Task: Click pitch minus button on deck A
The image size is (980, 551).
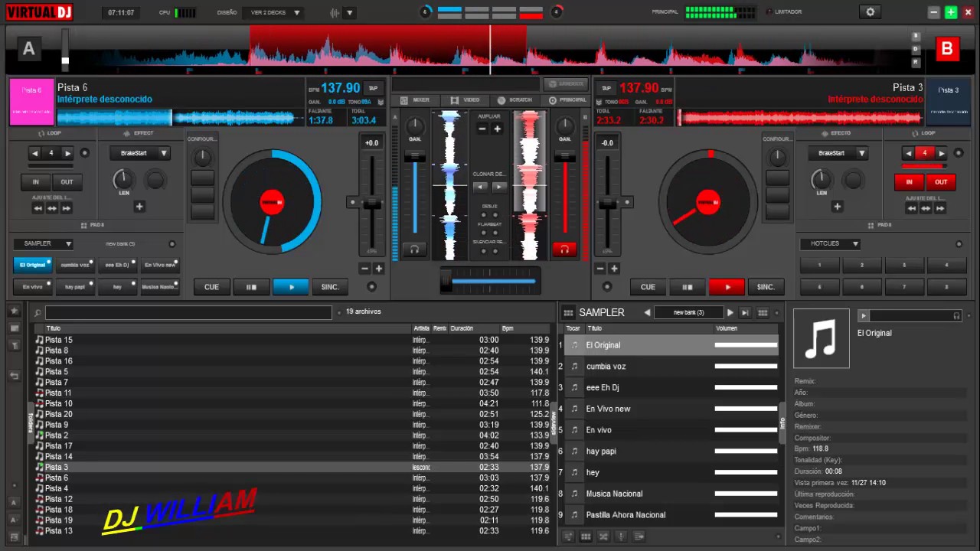Action: [x=364, y=269]
